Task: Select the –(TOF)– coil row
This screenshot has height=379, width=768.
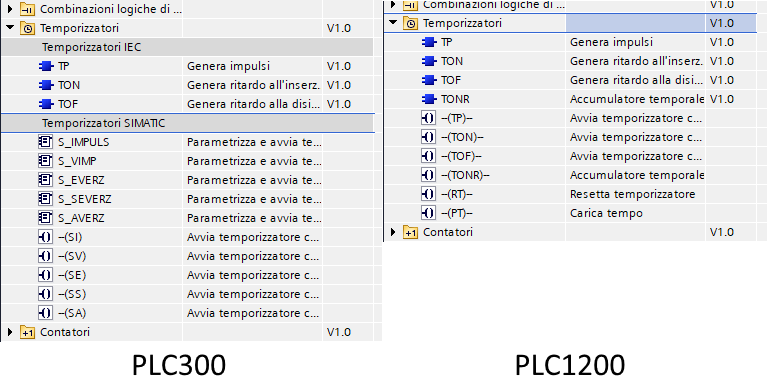Action: pos(570,156)
